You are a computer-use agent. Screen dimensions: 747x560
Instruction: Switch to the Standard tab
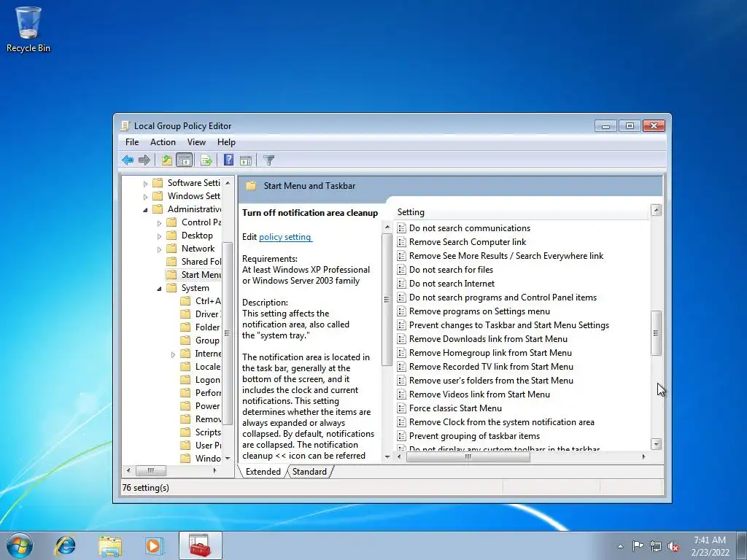coord(309,472)
